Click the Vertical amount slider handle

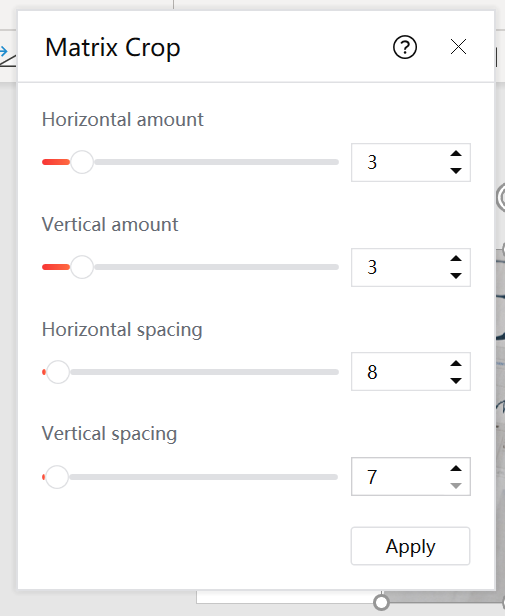(82, 267)
